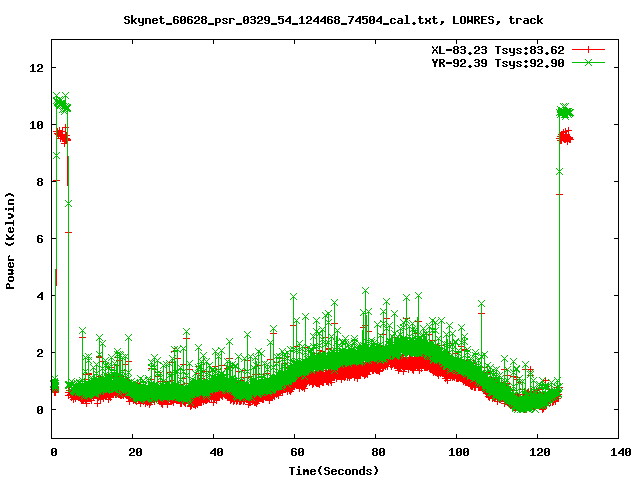Click the x-axis tick value 20
The height and width of the screenshot is (480, 640).
tap(135, 452)
